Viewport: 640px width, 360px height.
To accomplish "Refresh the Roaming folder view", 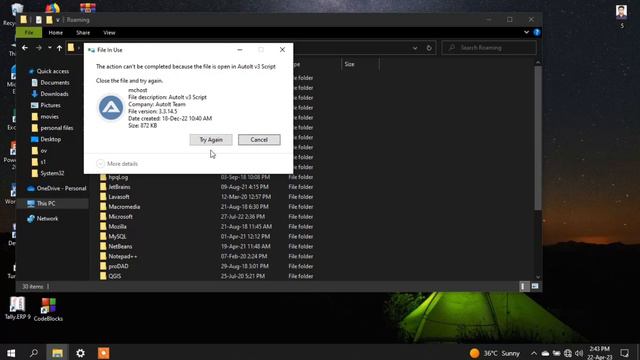I will (429, 48).
